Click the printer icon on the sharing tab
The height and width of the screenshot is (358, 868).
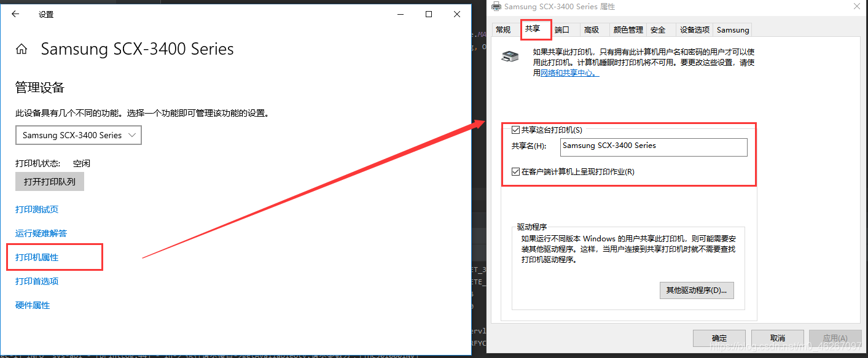tap(510, 56)
